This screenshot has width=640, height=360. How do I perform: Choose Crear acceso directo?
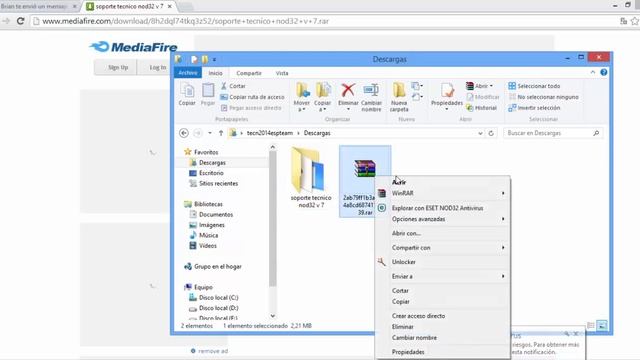[x=443, y=316]
